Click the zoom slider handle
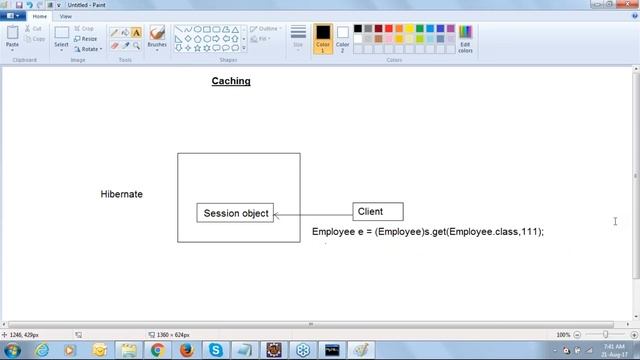 click(x=605, y=335)
